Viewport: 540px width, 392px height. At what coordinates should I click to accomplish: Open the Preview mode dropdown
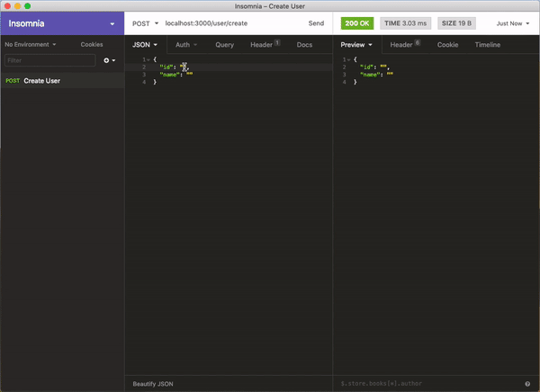click(x=356, y=45)
